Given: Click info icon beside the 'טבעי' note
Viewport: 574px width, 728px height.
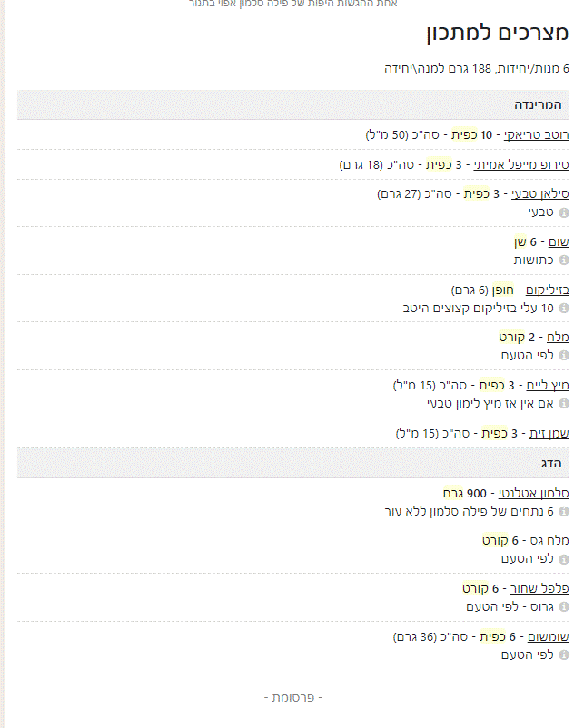Looking at the screenshot, I should (564, 212).
